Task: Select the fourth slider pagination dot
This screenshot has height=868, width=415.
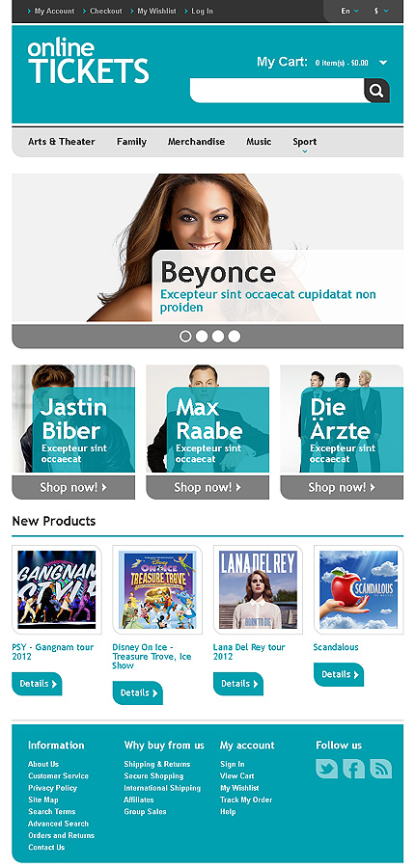Action: [235, 336]
